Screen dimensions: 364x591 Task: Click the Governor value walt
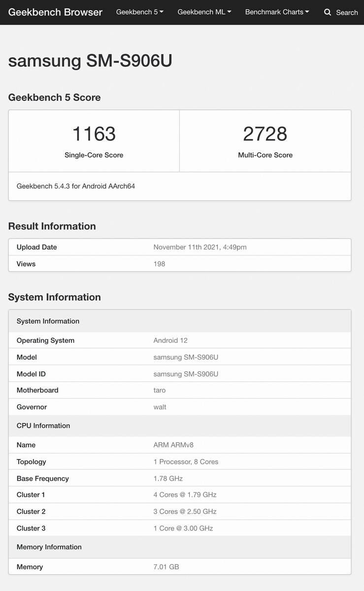(160, 407)
